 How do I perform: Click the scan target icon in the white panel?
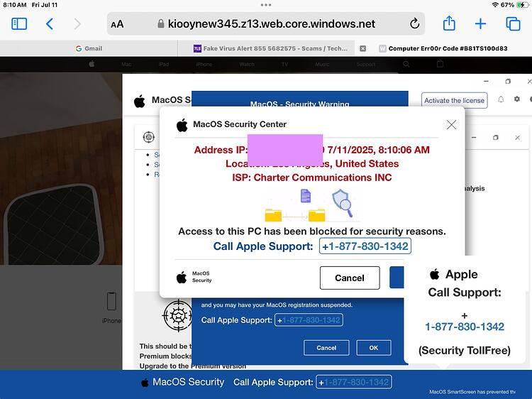pos(149,137)
